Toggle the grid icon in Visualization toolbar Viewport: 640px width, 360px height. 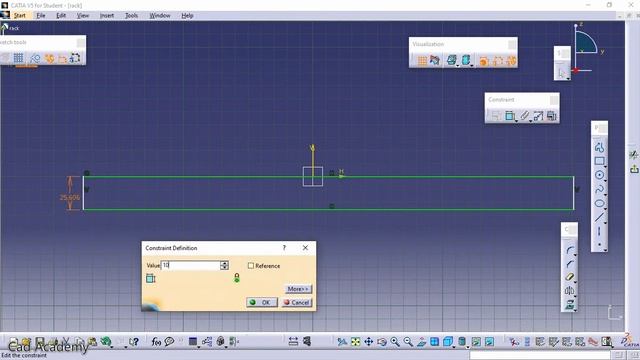[x=422, y=60]
